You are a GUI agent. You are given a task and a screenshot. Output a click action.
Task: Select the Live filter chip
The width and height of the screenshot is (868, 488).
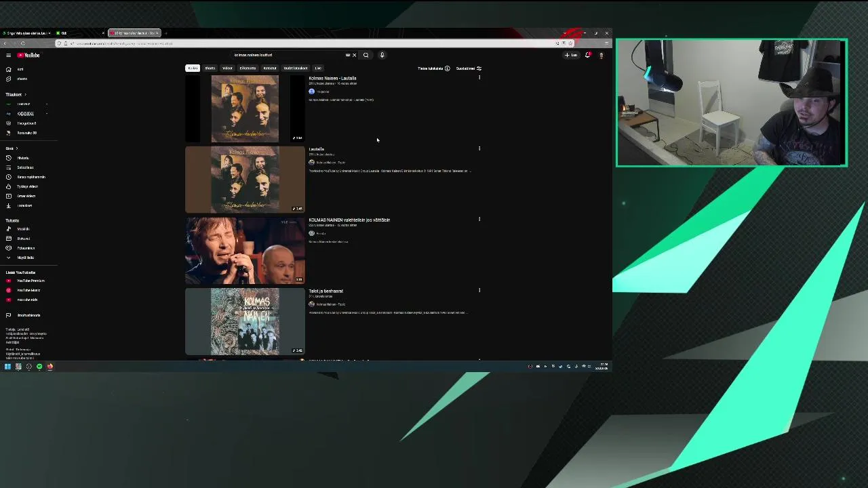[318, 68]
